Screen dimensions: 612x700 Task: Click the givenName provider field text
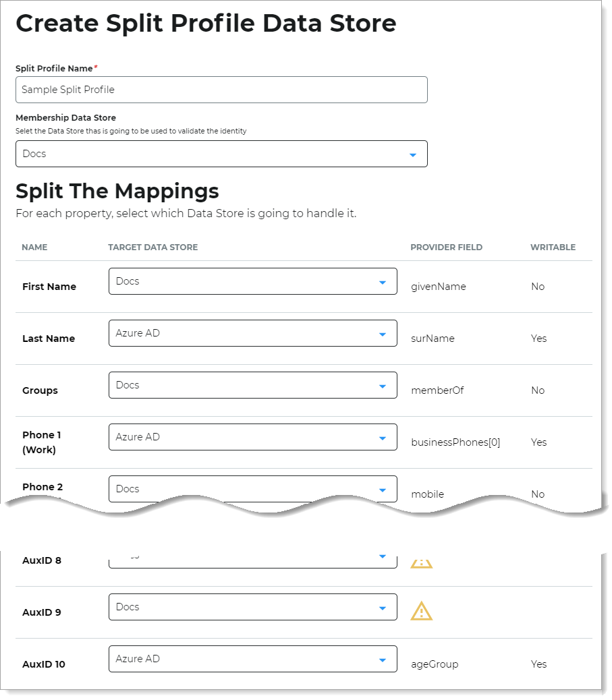pos(438,287)
